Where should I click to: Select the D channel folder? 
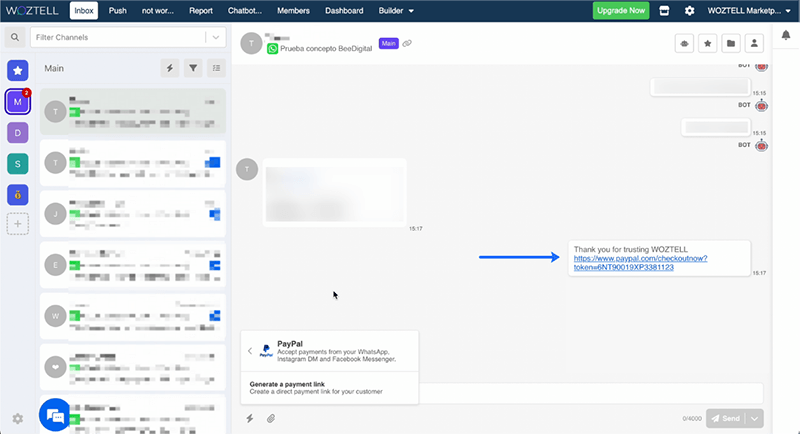(18, 133)
